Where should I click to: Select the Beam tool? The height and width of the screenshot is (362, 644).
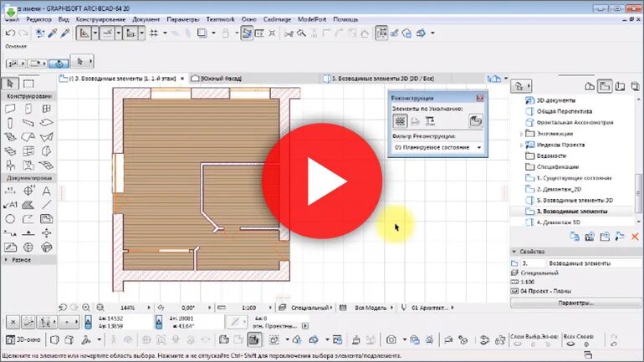point(28,123)
